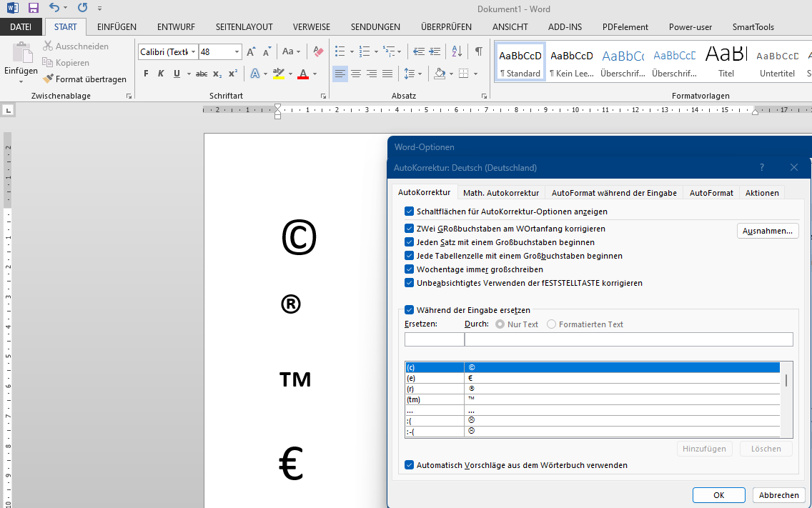
Task: Click the Ersetzen input field
Action: point(435,339)
